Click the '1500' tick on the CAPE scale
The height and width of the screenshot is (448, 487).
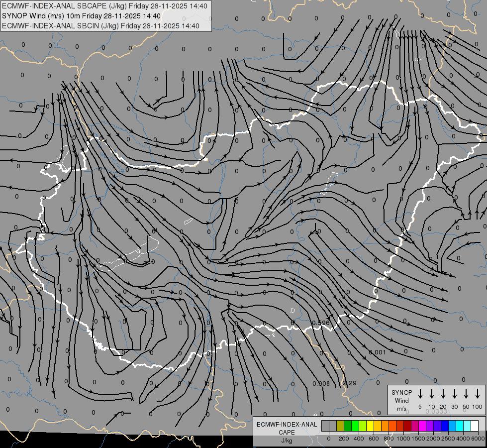click(418, 439)
